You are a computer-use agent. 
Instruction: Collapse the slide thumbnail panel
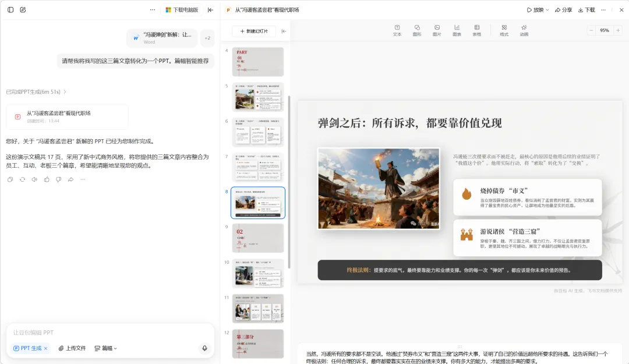tap(284, 31)
